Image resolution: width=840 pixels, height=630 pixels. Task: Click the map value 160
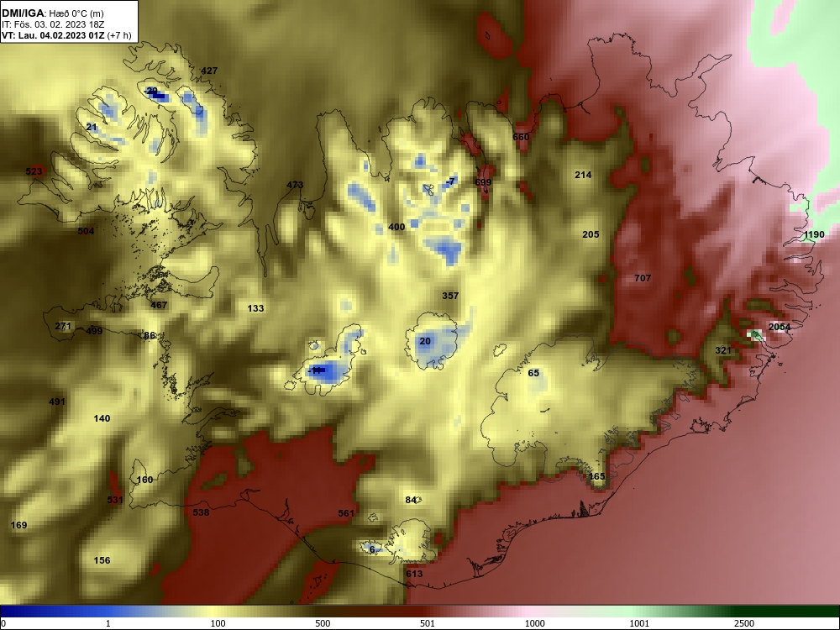[x=144, y=480]
